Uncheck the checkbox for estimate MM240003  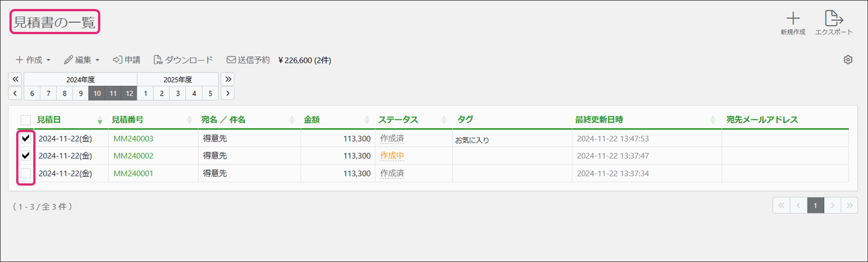pos(26,138)
